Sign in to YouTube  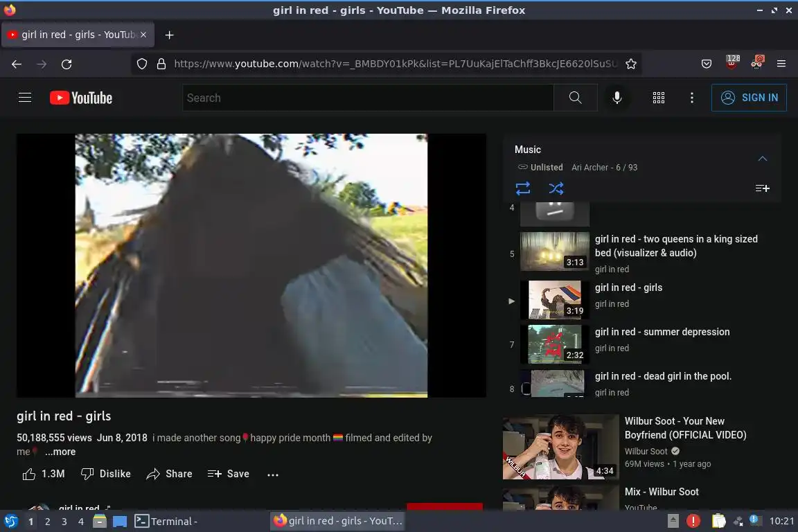[749, 98]
